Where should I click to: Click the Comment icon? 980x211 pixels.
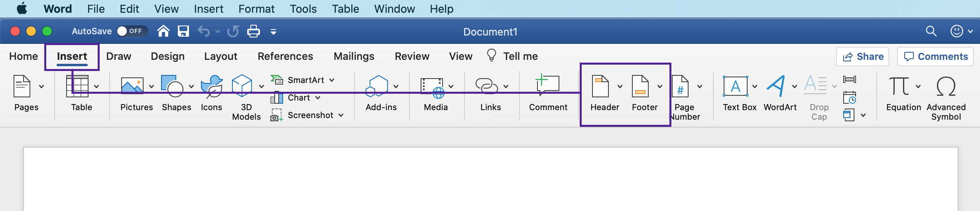548,85
